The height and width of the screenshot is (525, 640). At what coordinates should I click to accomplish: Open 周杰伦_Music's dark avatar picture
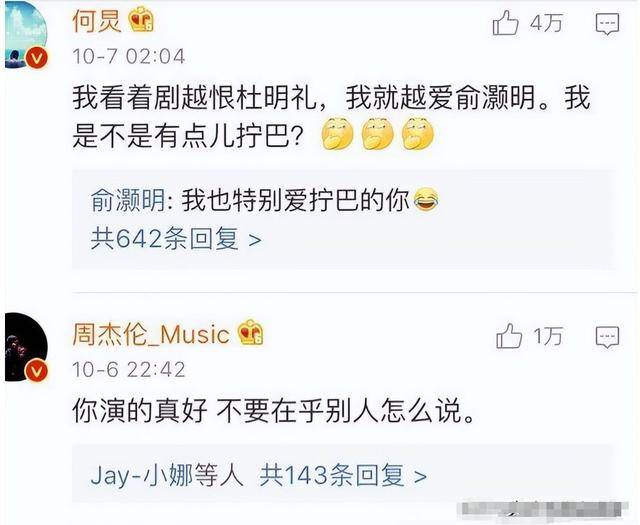(26, 347)
